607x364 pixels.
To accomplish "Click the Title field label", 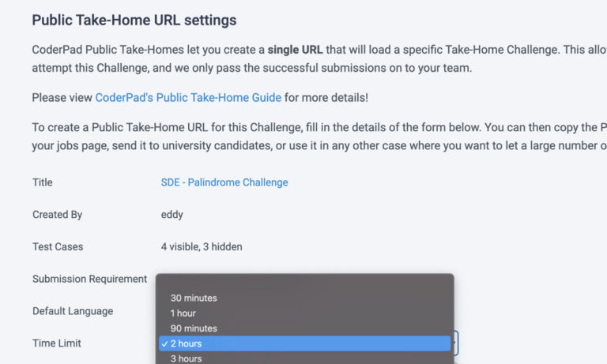I will tap(43, 182).
